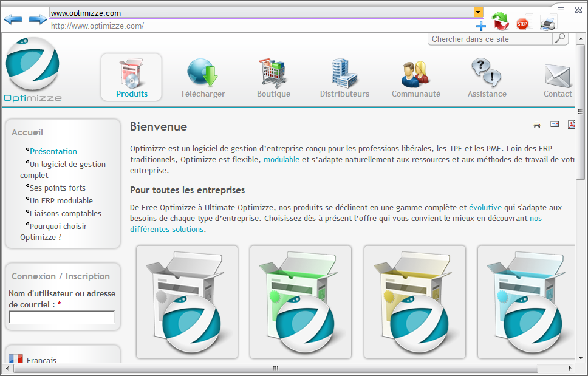Viewport: 588px width, 376px height.
Task: Export the page with the PDF icon
Action: (x=571, y=125)
